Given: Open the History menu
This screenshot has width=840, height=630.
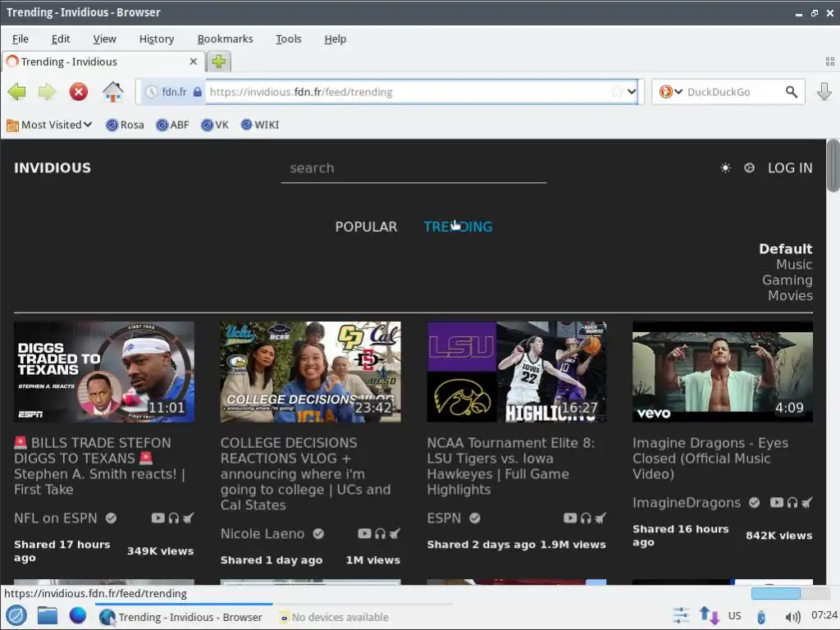Looking at the screenshot, I should pyautogui.click(x=157, y=39).
